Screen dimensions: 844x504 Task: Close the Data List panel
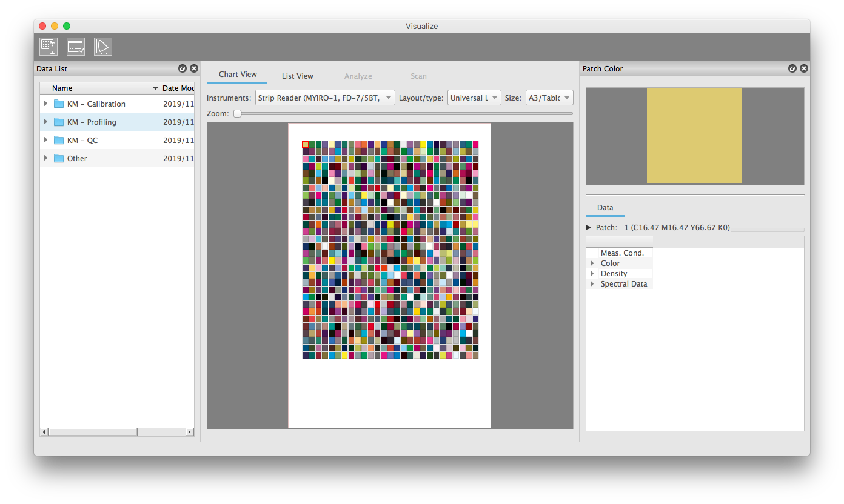[x=194, y=69]
